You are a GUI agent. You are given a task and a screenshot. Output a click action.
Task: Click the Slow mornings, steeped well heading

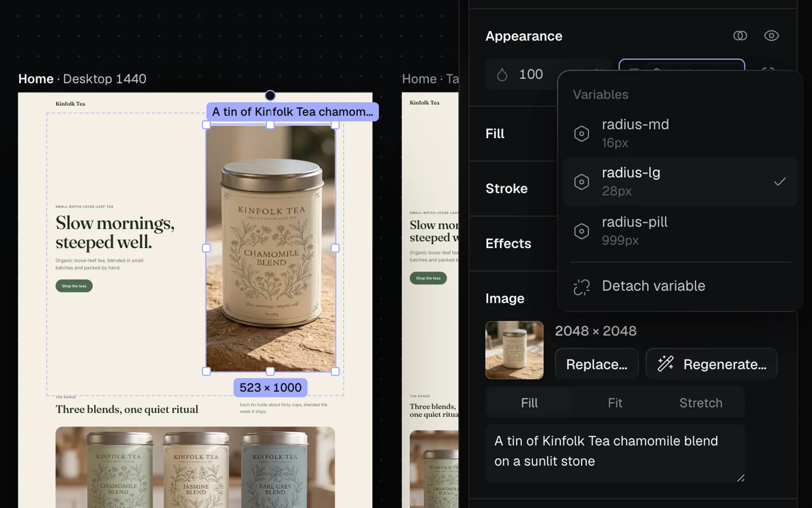coord(115,232)
